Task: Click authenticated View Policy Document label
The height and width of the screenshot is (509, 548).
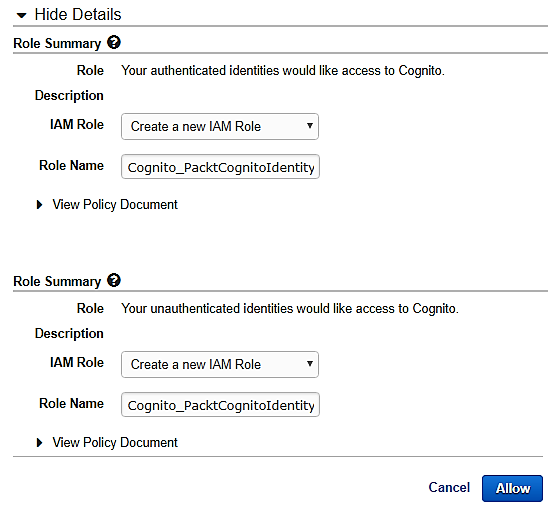Action: tap(115, 205)
